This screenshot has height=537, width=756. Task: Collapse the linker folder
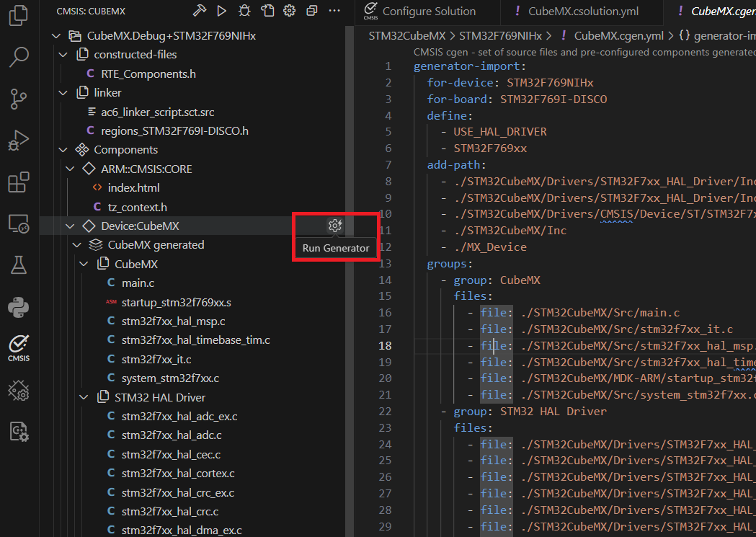click(x=63, y=93)
